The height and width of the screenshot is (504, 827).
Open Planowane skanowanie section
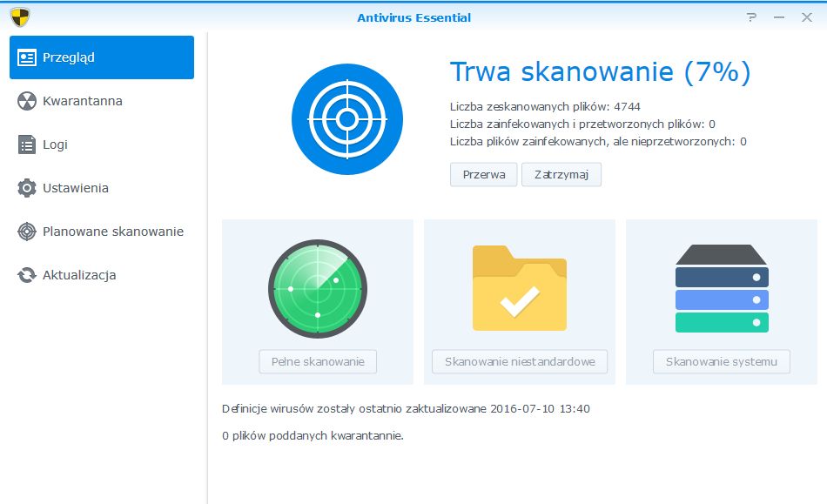(x=102, y=232)
